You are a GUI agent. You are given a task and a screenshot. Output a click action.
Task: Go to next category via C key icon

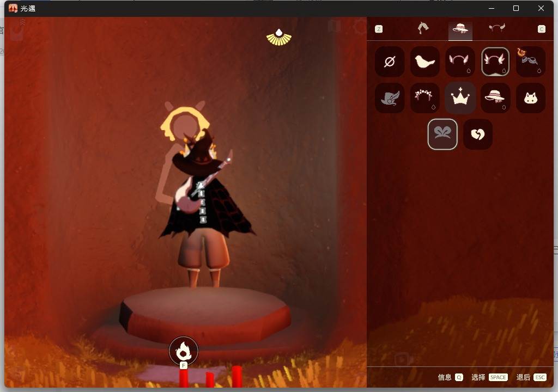tap(541, 29)
